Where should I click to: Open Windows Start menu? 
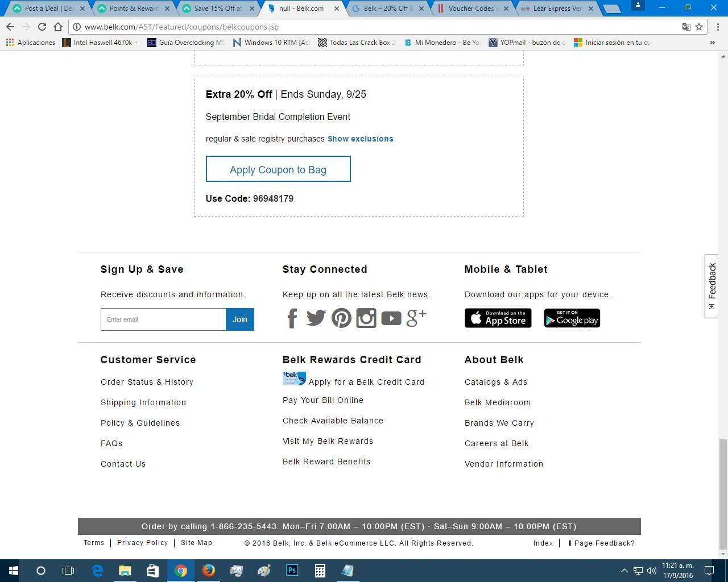(x=14, y=571)
